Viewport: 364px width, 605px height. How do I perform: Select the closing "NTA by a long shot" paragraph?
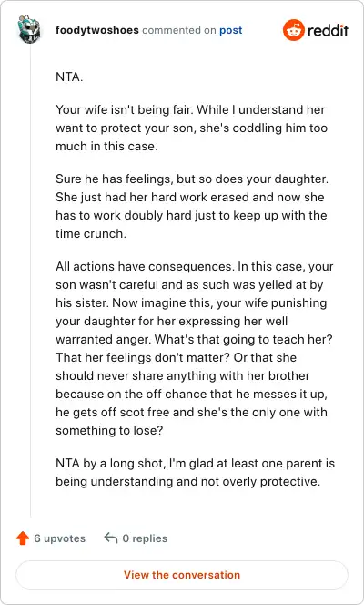click(196, 472)
